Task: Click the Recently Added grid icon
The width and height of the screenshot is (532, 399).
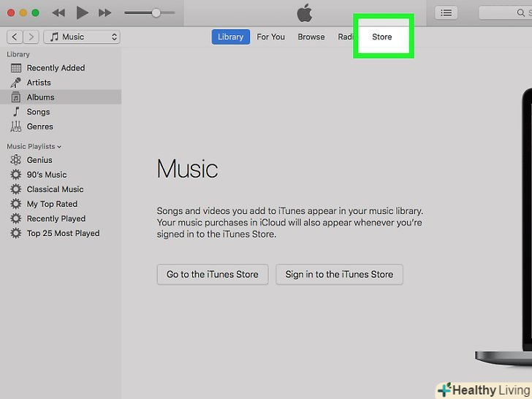Action: point(16,68)
